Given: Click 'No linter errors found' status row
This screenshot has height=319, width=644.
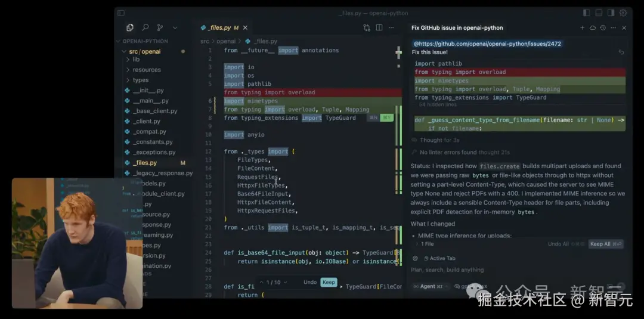Looking at the screenshot, I should (x=460, y=152).
